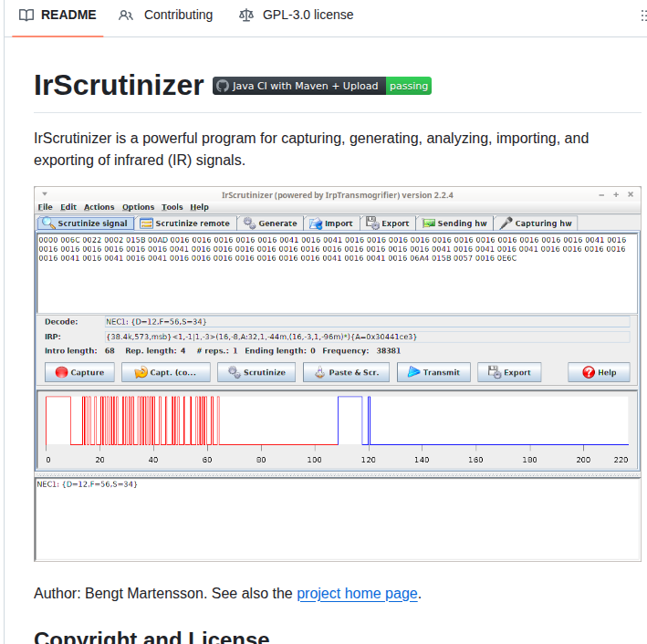Screen dimensions: 647x644
Task: Click the microphone icon on Capturing hw
Action: point(506,223)
